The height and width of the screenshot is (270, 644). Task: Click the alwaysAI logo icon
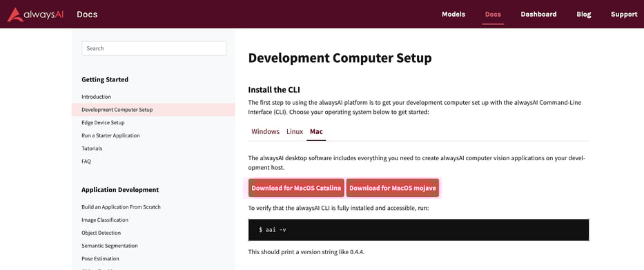[14, 15]
